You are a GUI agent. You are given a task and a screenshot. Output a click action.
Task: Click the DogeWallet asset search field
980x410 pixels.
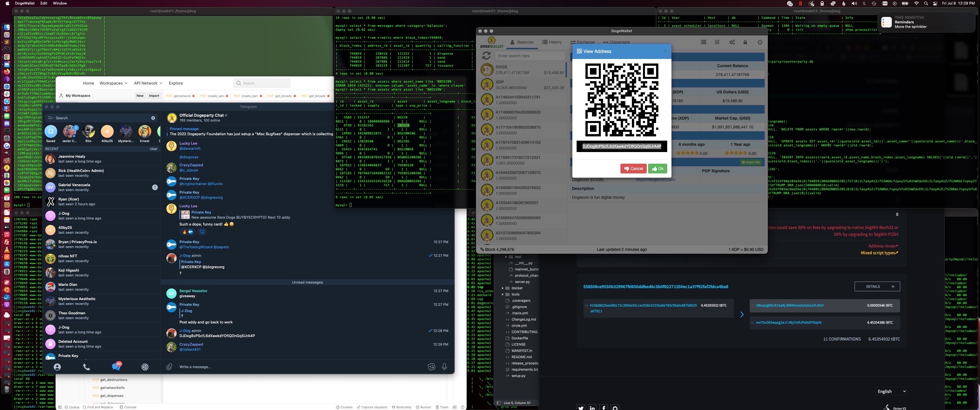point(530,56)
